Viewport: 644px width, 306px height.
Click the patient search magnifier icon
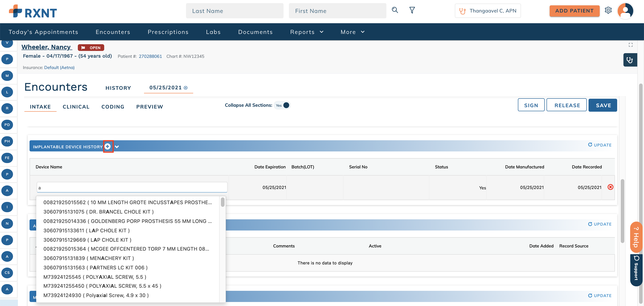tap(395, 10)
